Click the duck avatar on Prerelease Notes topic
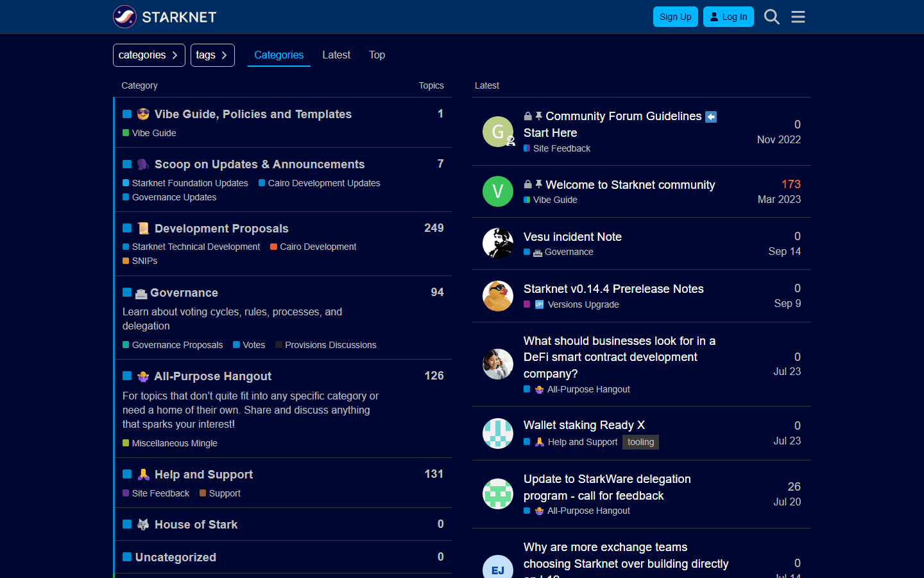 click(x=498, y=296)
